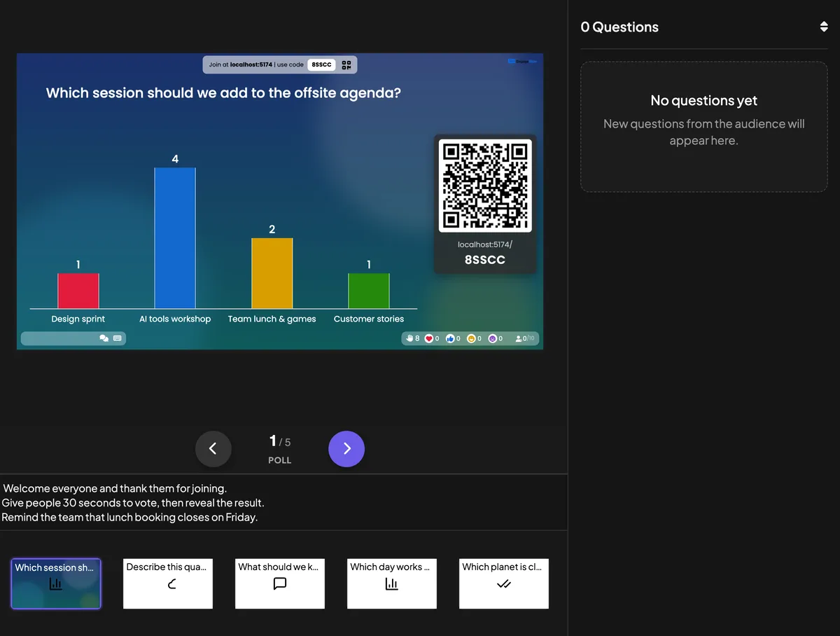The image size is (840, 636).
Task: Click double-check icon on 'Which planet is cl...' thumbnail
Action: (x=504, y=583)
